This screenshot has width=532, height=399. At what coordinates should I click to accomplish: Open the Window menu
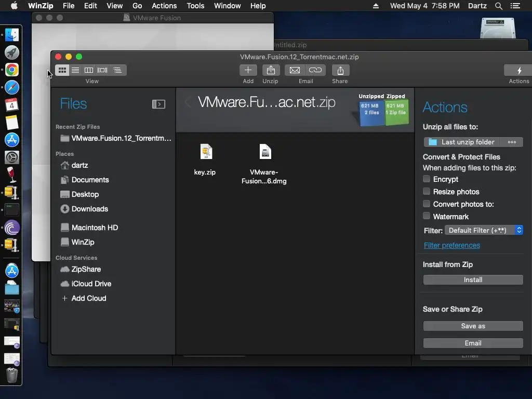click(x=228, y=6)
